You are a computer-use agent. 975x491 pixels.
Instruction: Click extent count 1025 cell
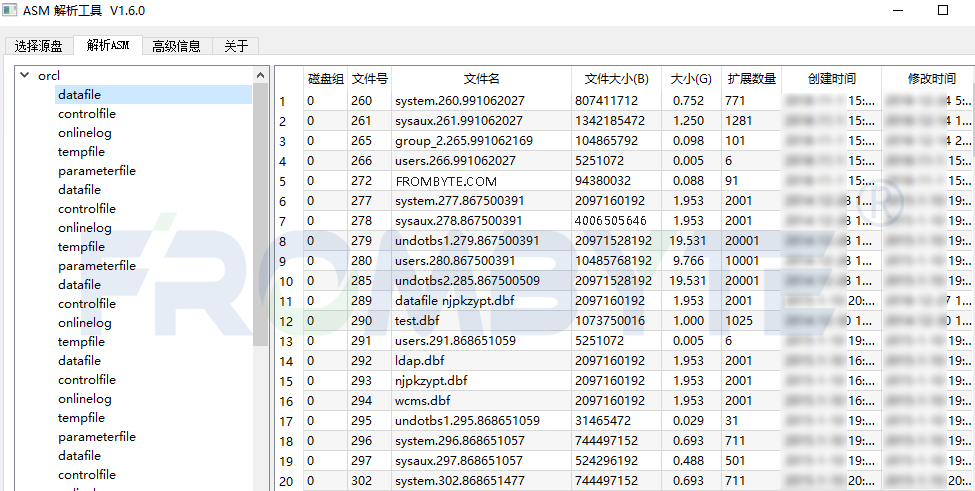pos(752,321)
